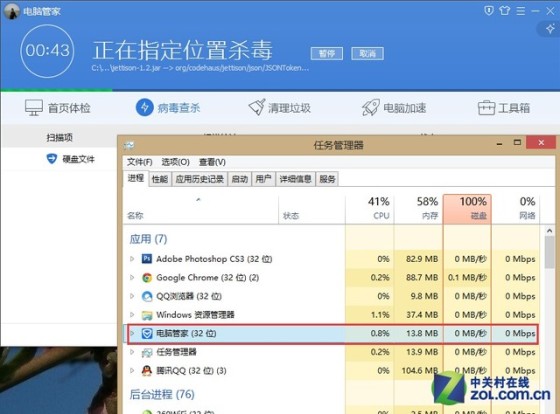This screenshot has width=560, height=414.
Task: Open the 文件(F) menu in Task Manager
Action: pos(140,162)
